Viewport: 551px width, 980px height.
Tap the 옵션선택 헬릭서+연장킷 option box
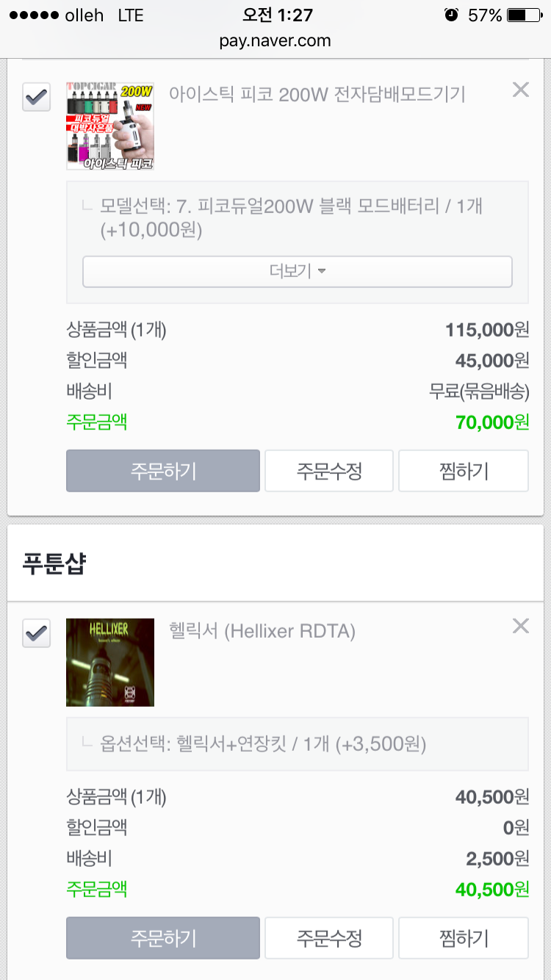tap(297, 744)
